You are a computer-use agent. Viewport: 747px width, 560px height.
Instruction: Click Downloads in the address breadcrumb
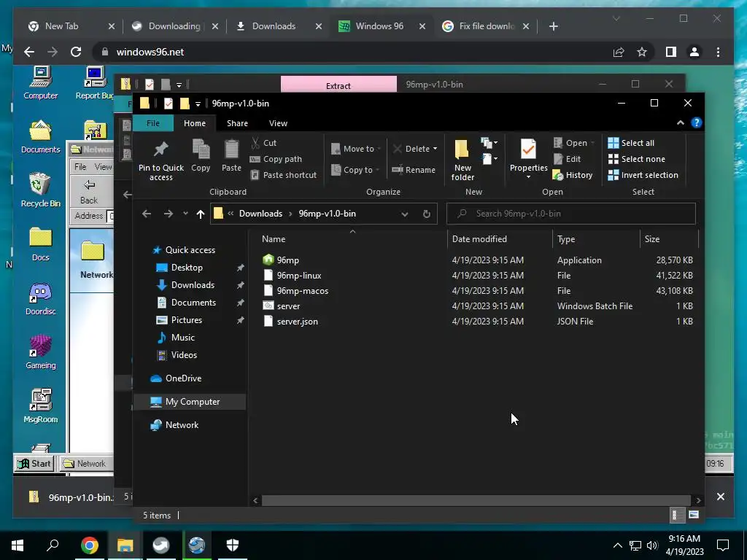[x=260, y=214]
